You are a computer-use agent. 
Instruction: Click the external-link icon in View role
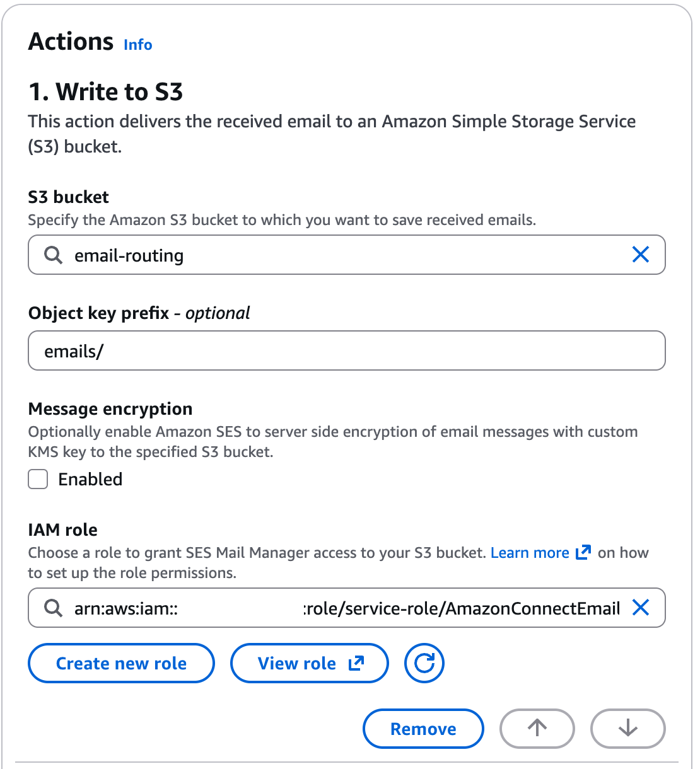tap(356, 663)
